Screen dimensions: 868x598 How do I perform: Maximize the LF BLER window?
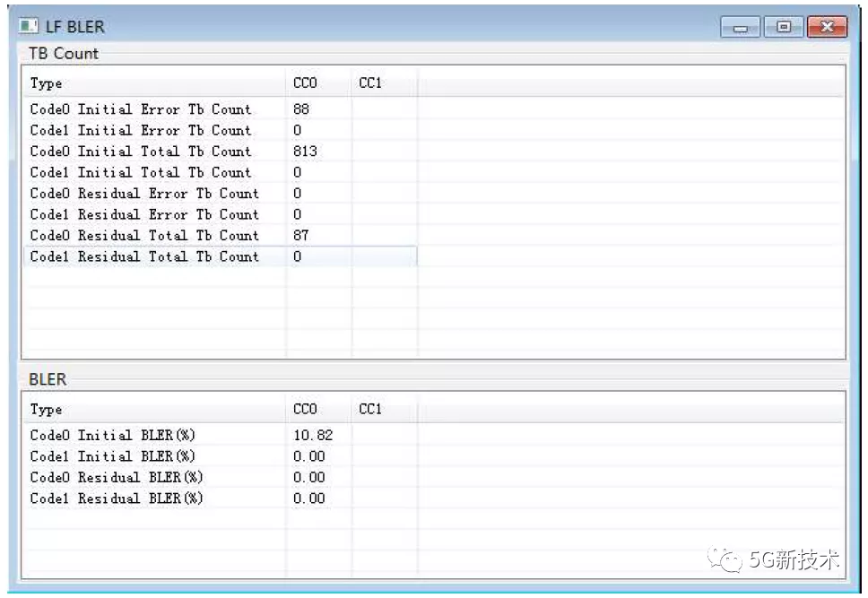(x=784, y=27)
